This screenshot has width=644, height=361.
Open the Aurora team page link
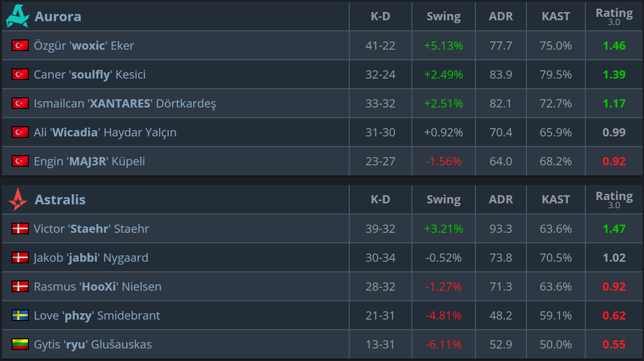(x=58, y=16)
